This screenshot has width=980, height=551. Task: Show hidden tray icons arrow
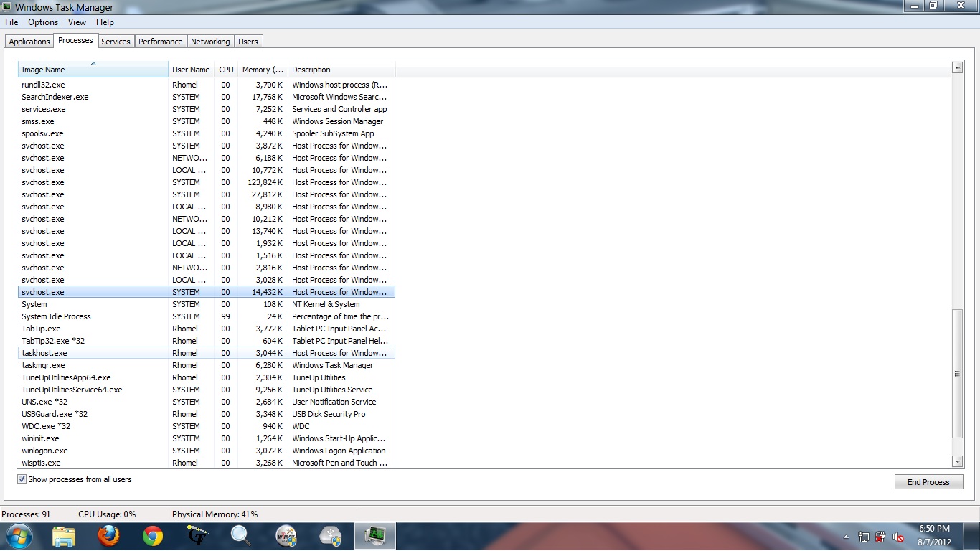coord(847,537)
